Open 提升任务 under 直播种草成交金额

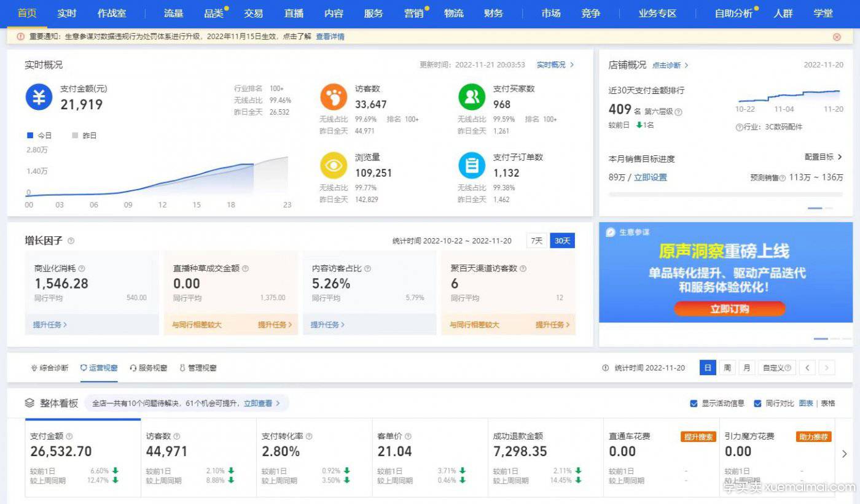coord(275,324)
